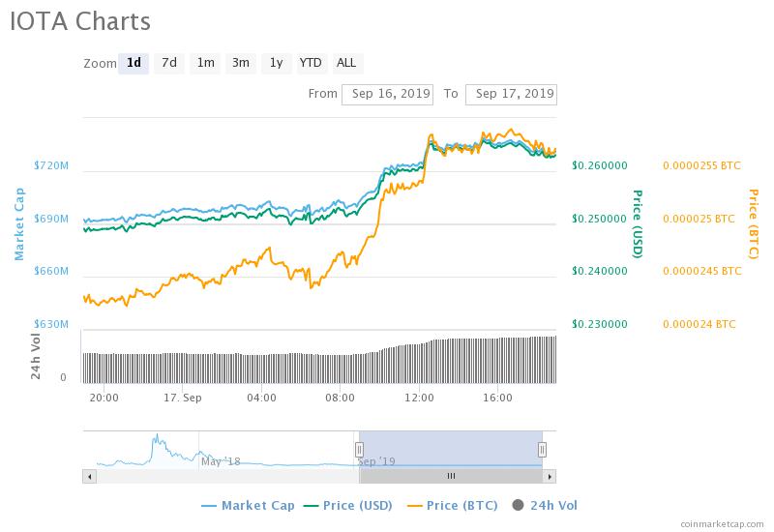Image resolution: width=774 pixels, height=532 pixels.
Task: Click the $0.240000 price axis label
Action: point(600,271)
